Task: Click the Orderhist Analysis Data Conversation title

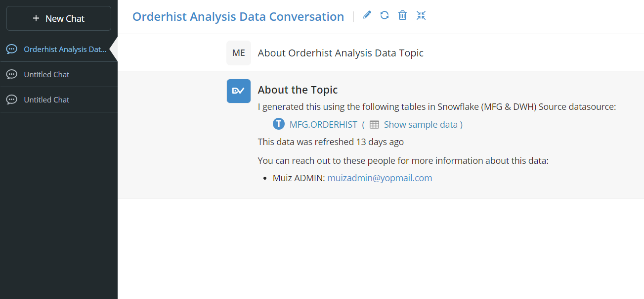Action: [238, 16]
